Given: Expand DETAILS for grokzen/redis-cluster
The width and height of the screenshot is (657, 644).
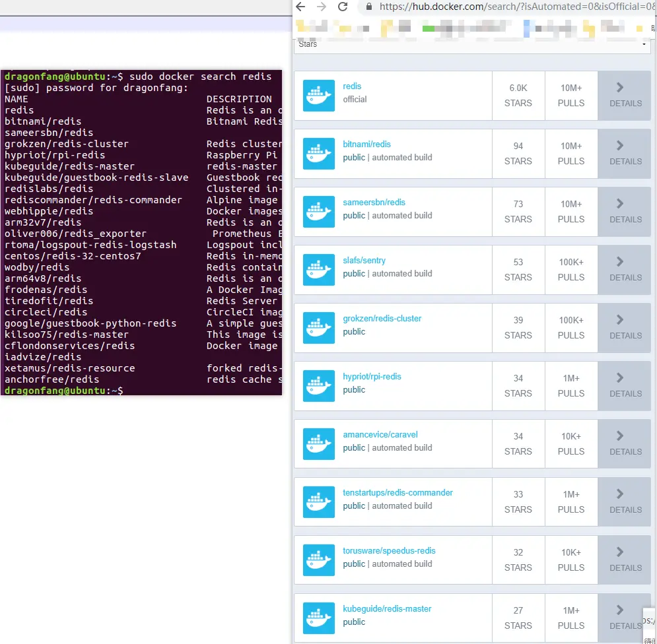Looking at the screenshot, I should (x=625, y=328).
